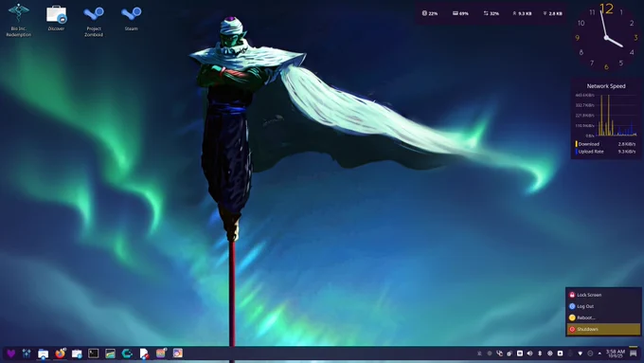
Task: Expand hidden system tray icons arrow
Action: click(x=599, y=354)
